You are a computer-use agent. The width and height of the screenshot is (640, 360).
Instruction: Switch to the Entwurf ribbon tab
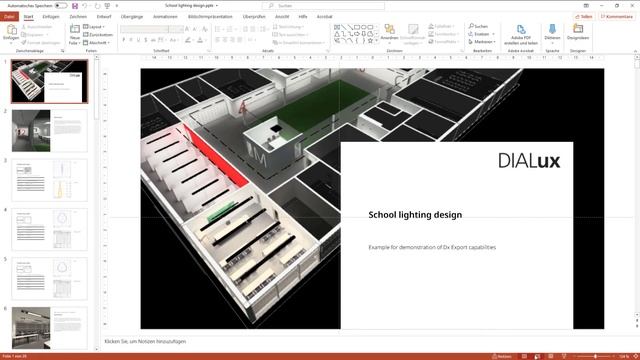pyautogui.click(x=104, y=17)
